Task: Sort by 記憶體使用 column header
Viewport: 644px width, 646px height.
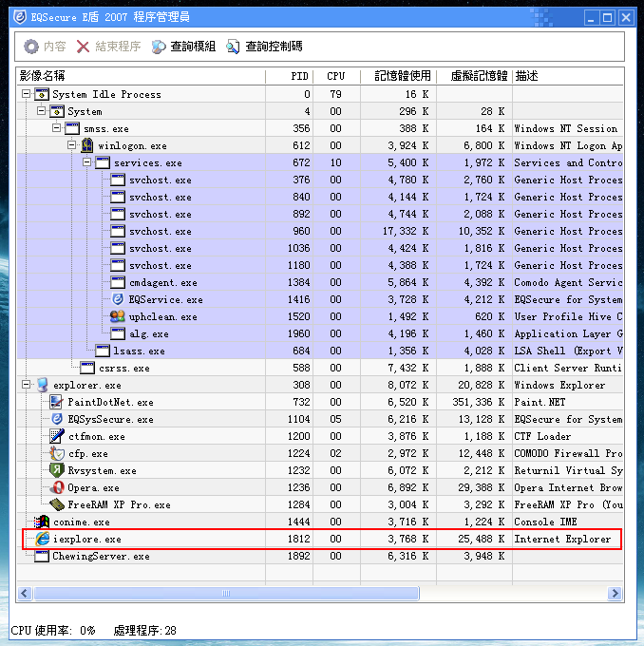Action: pos(398,76)
